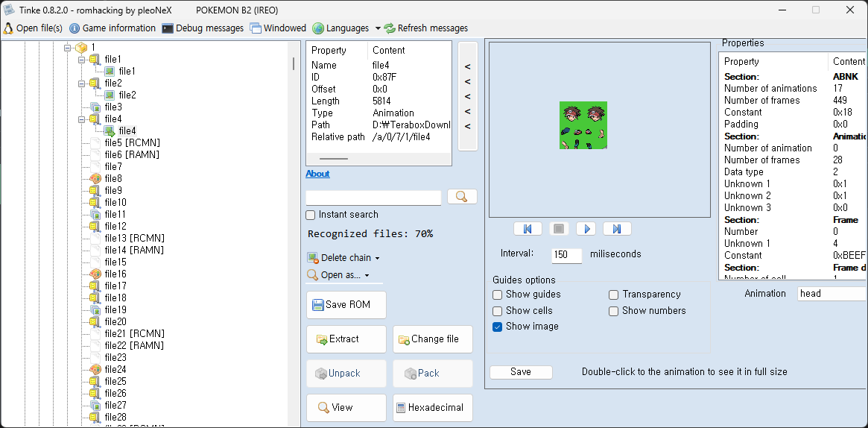
Task: Play the animation
Action: point(587,229)
